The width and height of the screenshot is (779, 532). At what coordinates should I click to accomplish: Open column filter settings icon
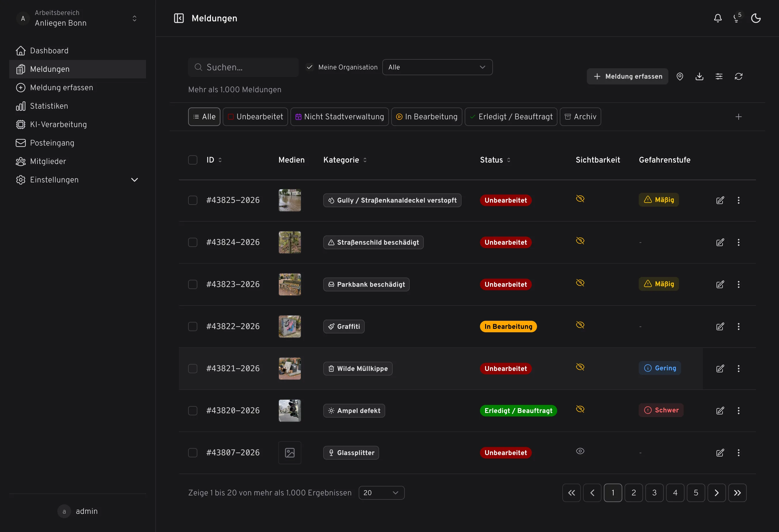719,76
